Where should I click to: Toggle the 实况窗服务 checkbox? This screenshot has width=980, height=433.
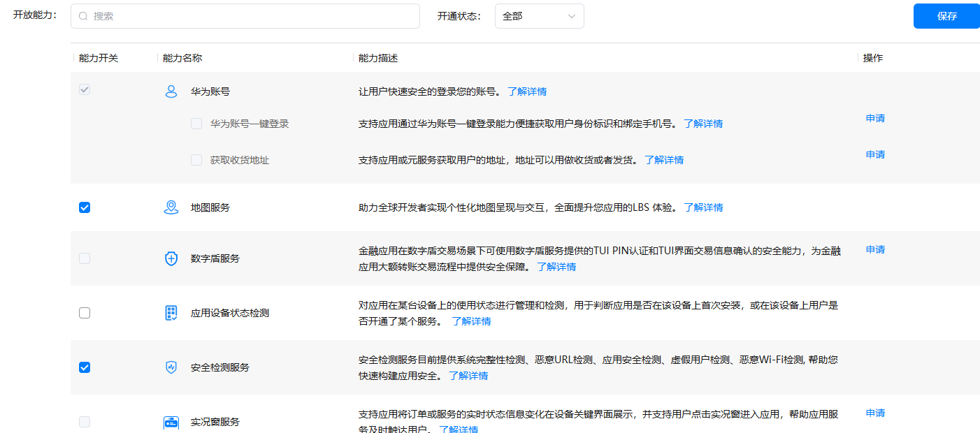(x=85, y=422)
